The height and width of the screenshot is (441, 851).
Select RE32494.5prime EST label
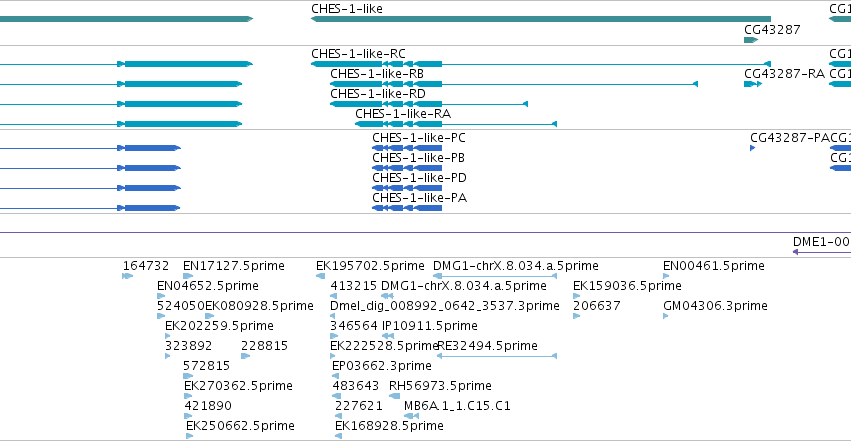(487, 346)
